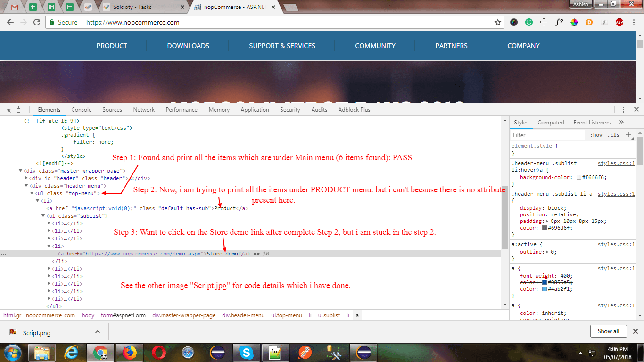Image resolution: width=644 pixels, height=362 pixels.
Task: Open the PRODUCT site menu
Action: click(x=112, y=46)
